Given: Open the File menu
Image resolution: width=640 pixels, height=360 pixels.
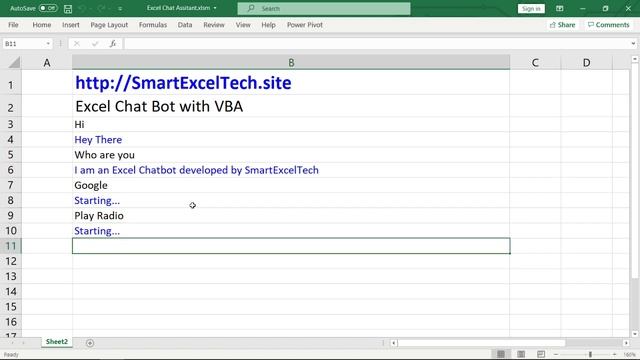Looking at the screenshot, I should pyautogui.click(x=13, y=25).
